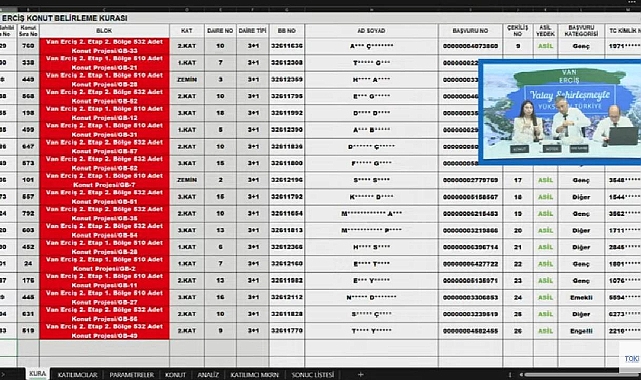Open the three-dot menu at top right

[x=632, y=2]
